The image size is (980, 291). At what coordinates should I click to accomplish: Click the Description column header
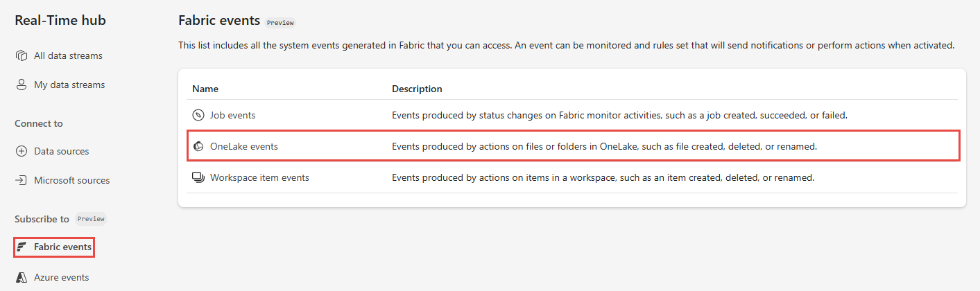pyautogui.click(x=417, y=89)
